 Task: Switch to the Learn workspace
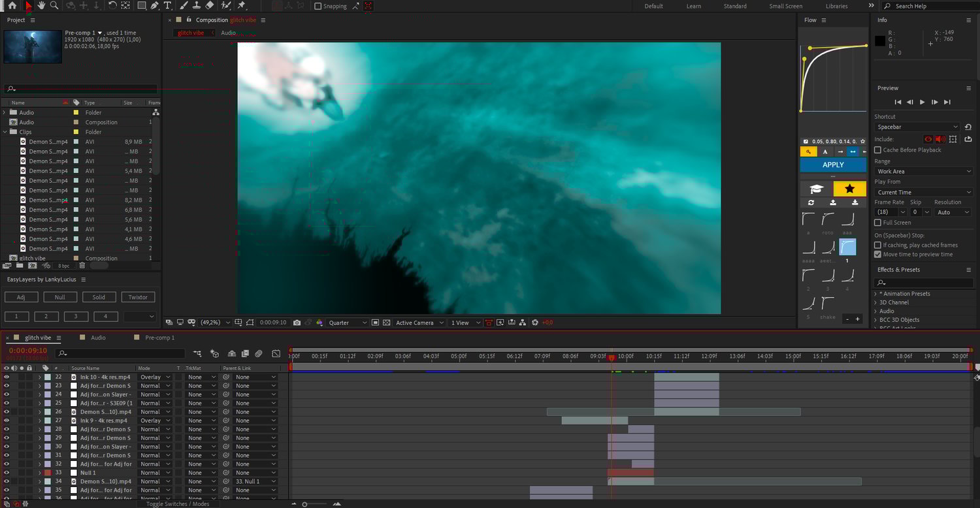694,6
